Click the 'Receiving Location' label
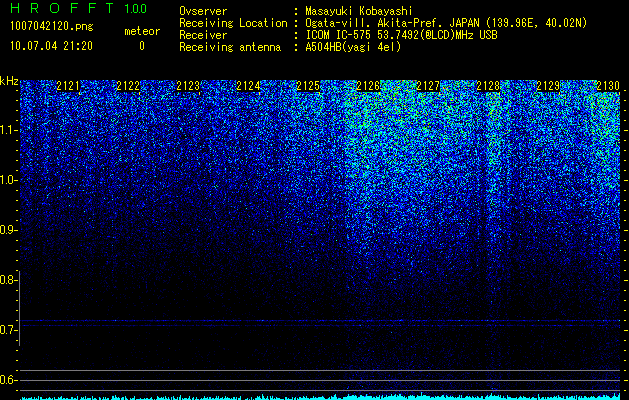This screenshot has height=400, width=629. 233,23
